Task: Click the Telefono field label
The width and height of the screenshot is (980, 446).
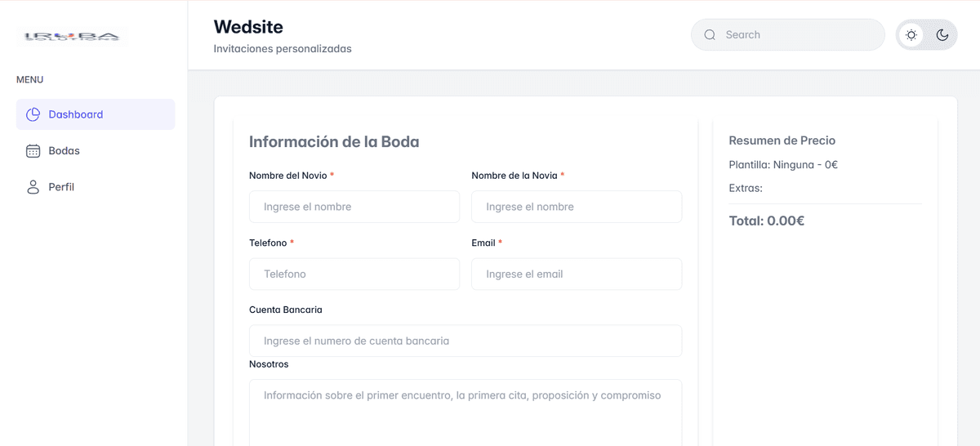Action: (x=268, y=243)
